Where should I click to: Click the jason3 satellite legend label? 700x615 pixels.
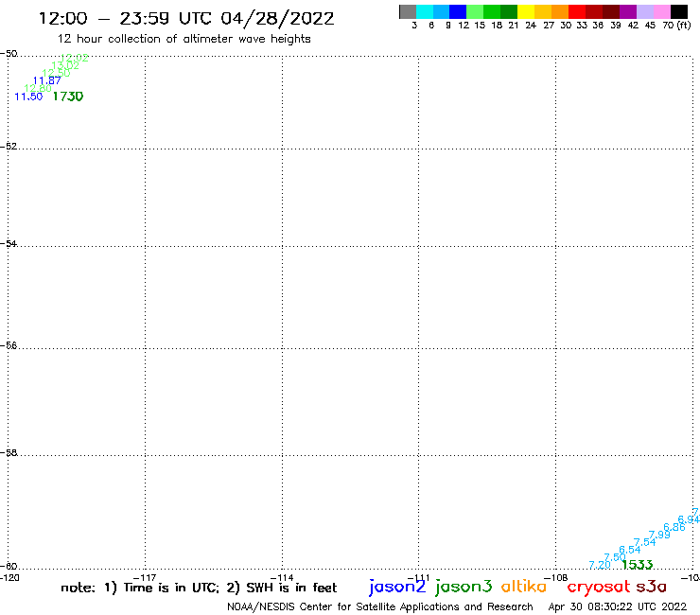pos(464,587)
